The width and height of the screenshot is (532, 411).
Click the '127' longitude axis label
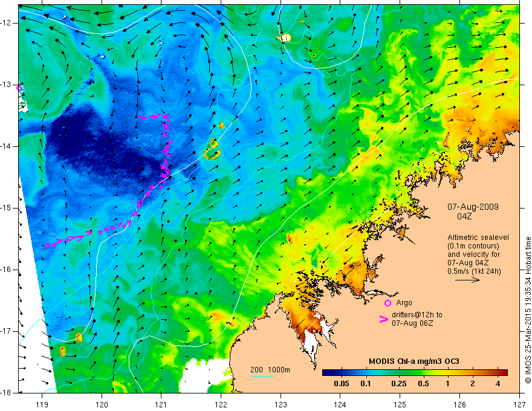519,404
